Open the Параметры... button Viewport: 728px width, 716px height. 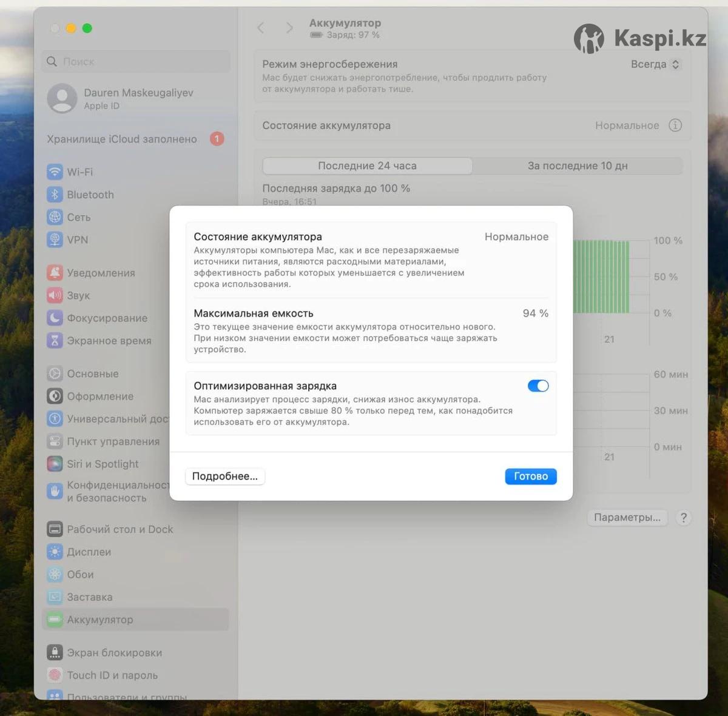point(627,518)
